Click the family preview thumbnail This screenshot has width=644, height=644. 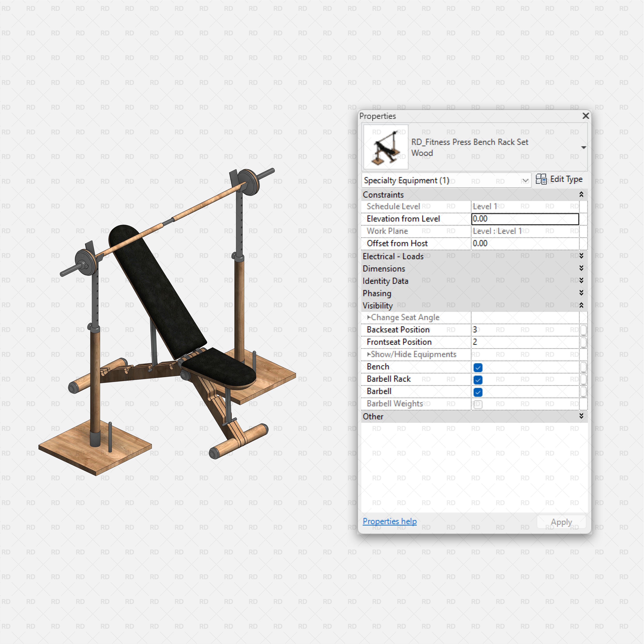tap(385, 147)
